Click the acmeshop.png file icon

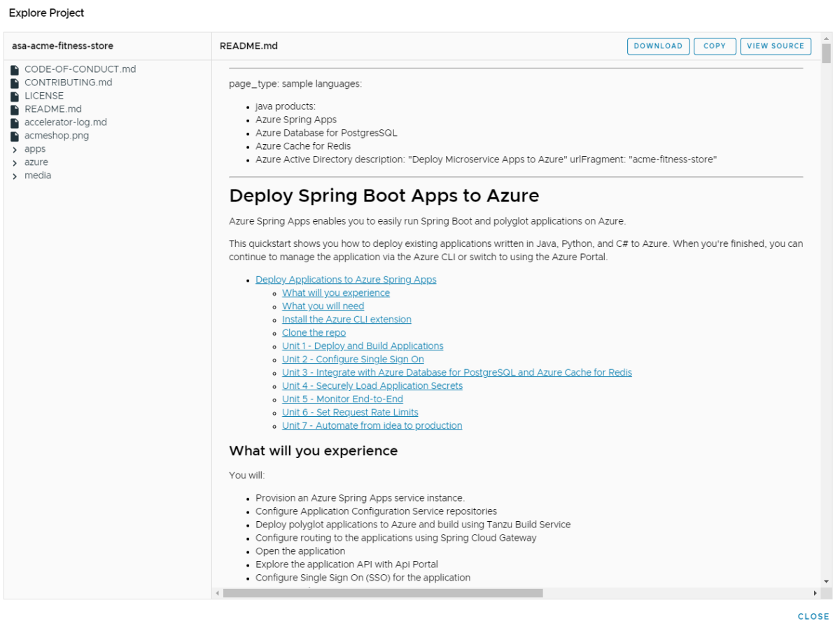[x=15, y=136]
